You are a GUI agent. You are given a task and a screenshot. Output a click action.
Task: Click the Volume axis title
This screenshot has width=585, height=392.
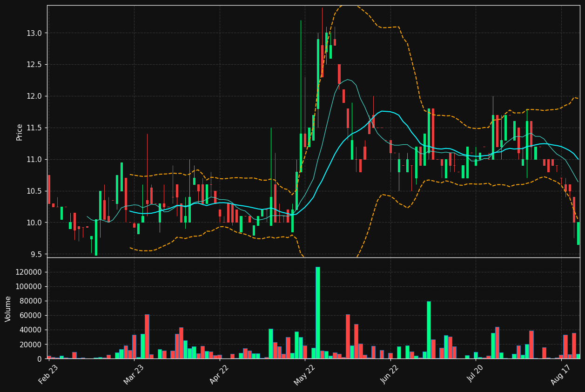click(x=8, y=309)
